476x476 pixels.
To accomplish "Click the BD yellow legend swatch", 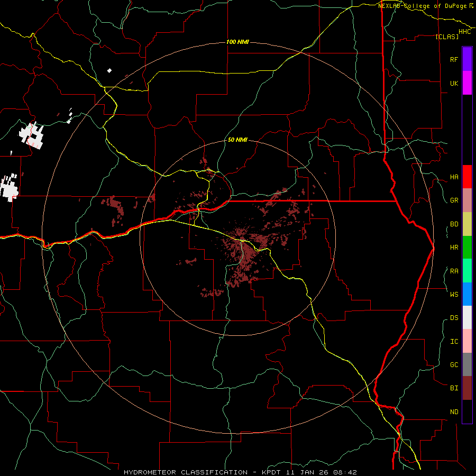I will (467, 224).
